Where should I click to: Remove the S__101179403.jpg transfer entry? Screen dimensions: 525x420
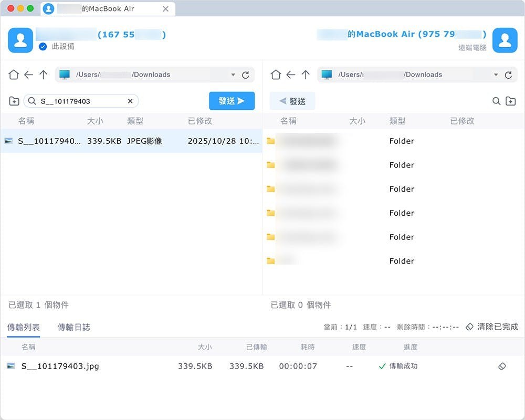[502, 366]
